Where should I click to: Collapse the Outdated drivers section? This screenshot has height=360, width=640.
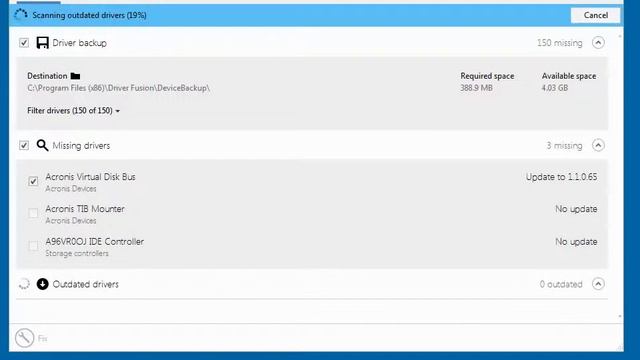point(598,284)
